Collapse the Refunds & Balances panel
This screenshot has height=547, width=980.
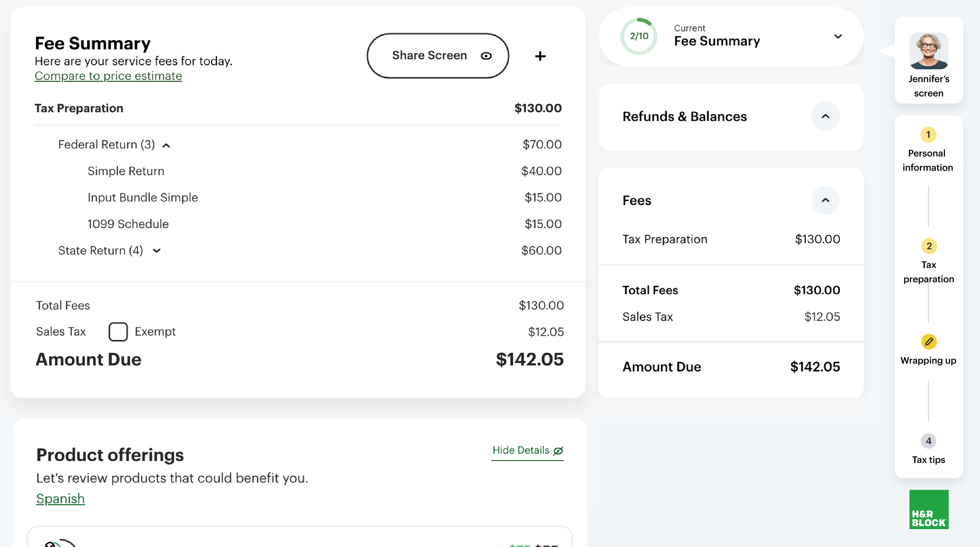point(825,116)
